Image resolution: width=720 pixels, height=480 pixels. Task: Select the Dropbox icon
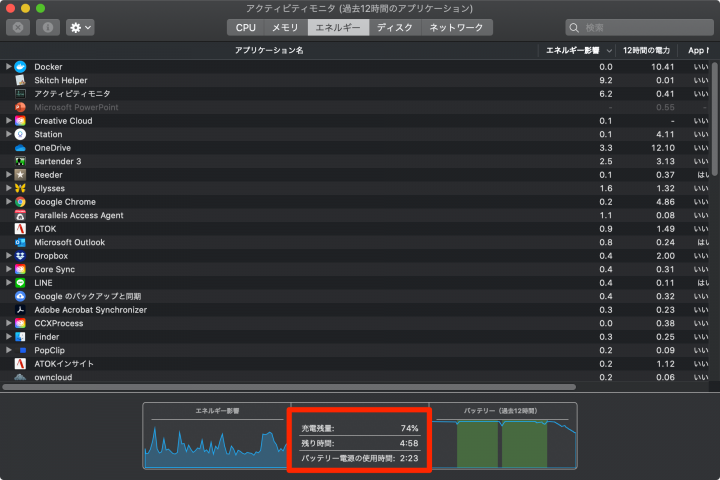[20, 256]
